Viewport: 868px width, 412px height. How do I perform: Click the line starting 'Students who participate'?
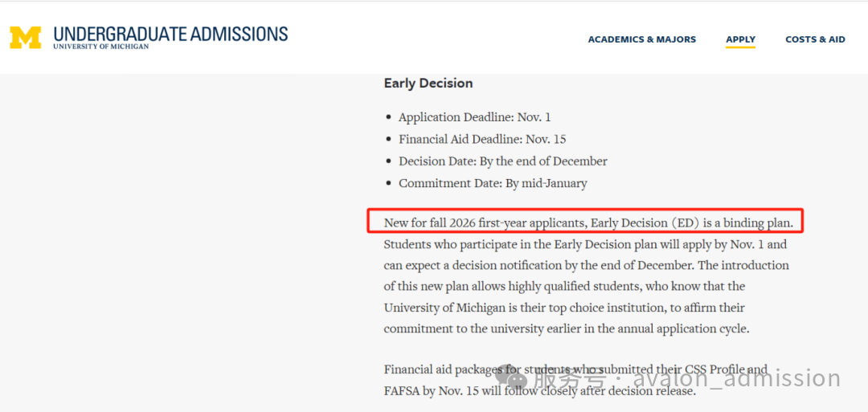coord(585,244)
